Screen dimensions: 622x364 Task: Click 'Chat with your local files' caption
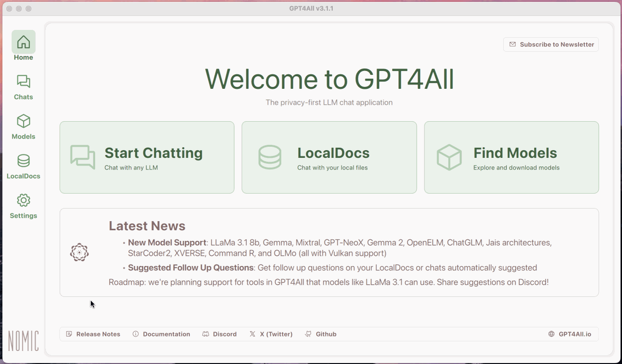332,168
